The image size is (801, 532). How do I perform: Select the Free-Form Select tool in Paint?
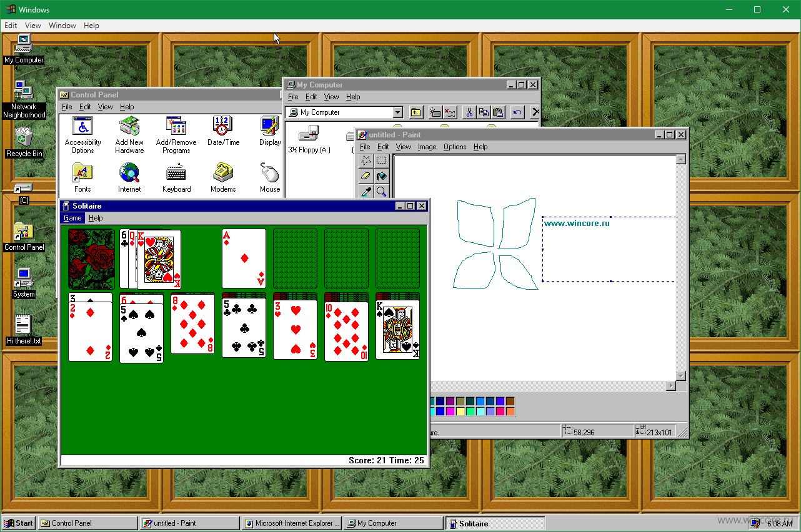pyautogui.click(x=366, y=161)
